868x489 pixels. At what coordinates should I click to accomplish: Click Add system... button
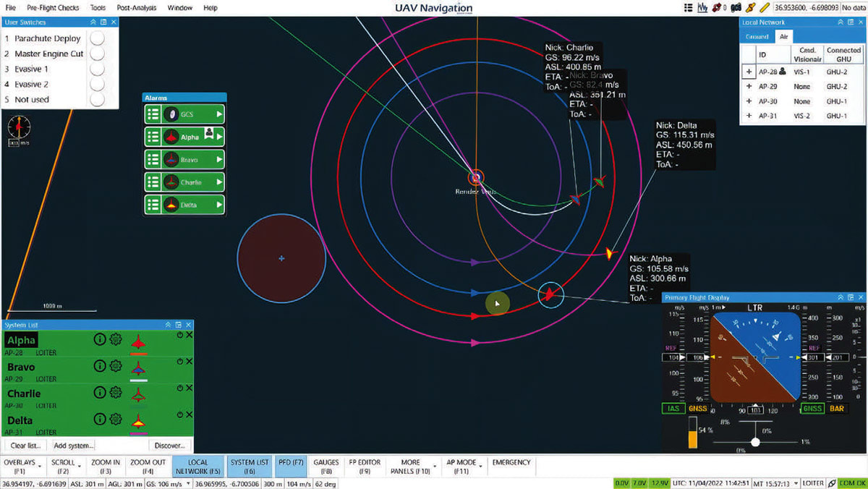tap(74, 445)
